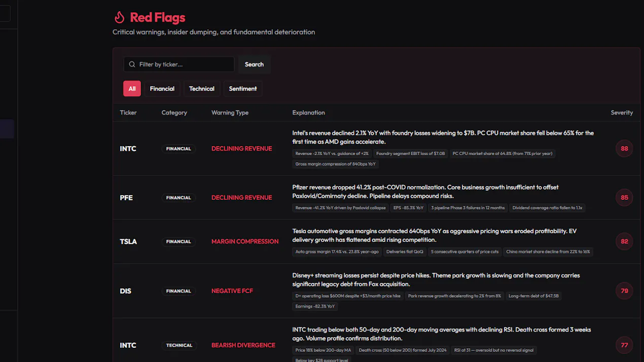The width and height of the screenshot is (644, 362).
Task: Click 'Price 18% below 200-day MA' tag
Action: click(x=323, y=350)
